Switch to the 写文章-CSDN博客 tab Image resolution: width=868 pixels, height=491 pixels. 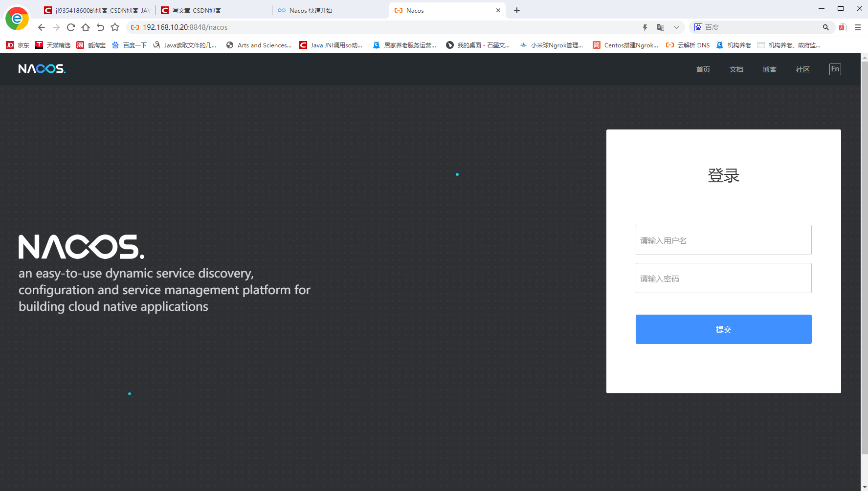coord(214,10)
